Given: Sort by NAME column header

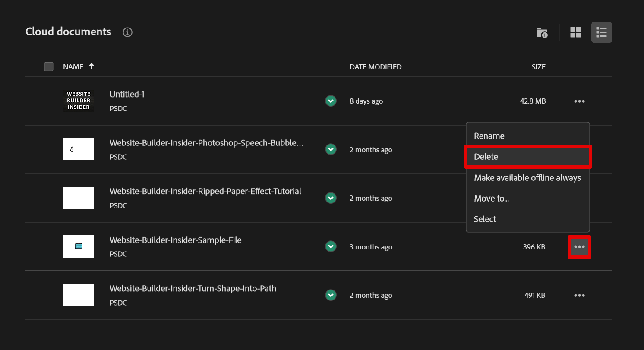Looking at the screenshot, I should [x=73, y=67].
